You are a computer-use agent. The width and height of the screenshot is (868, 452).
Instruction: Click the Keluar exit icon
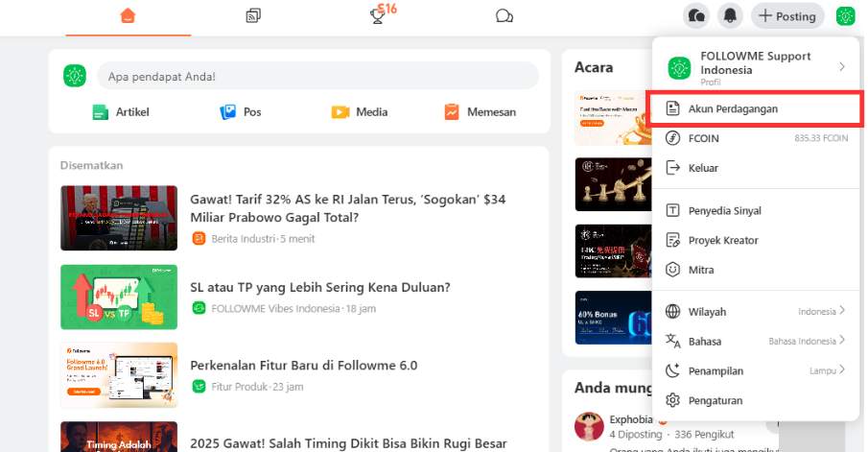tap(672, 168)
